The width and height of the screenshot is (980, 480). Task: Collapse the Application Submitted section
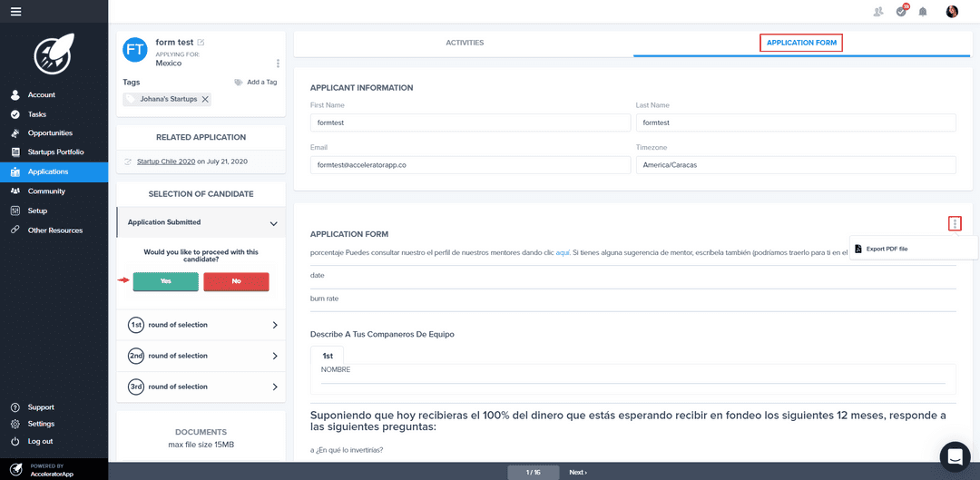[x=273, y=223]
